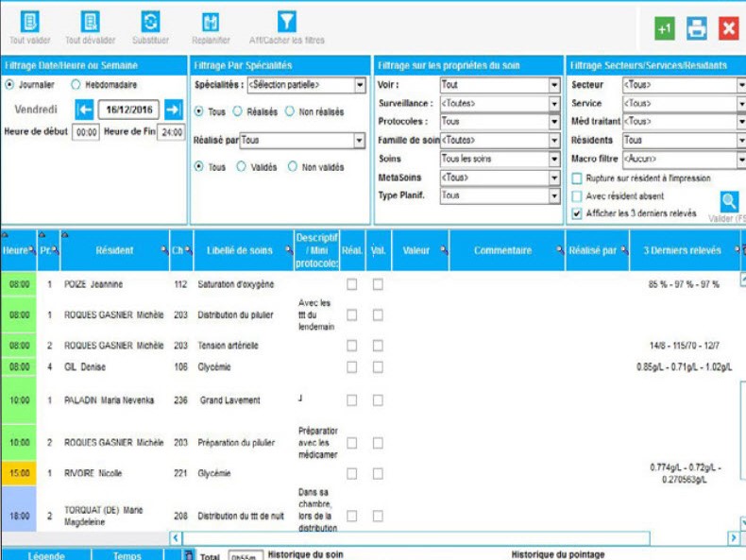Image resolution: width=746 pixels, height=560 pixels.
Task: Select the Hebdomadaire radio button
Action: point(76,85)
